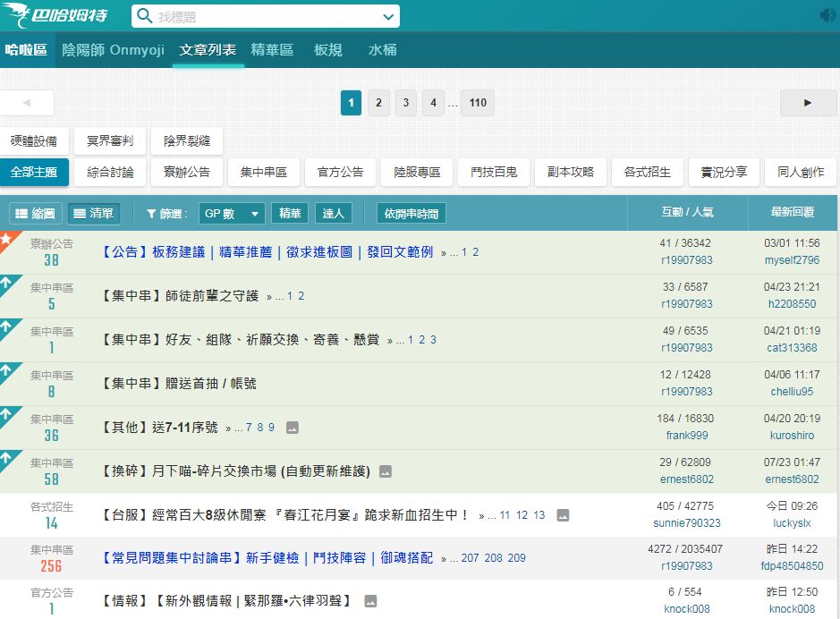Switch to 縮圖 thumbnail view

pyautogui.click(x=36, y=214)
